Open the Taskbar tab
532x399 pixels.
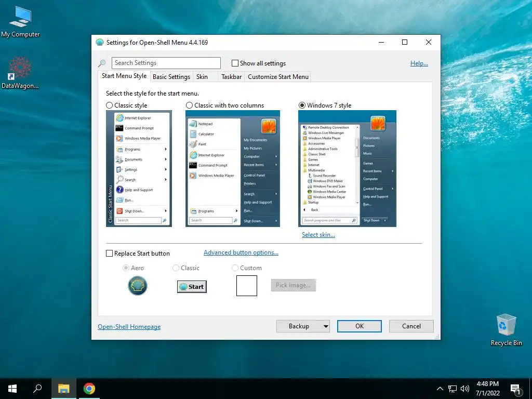231,77
